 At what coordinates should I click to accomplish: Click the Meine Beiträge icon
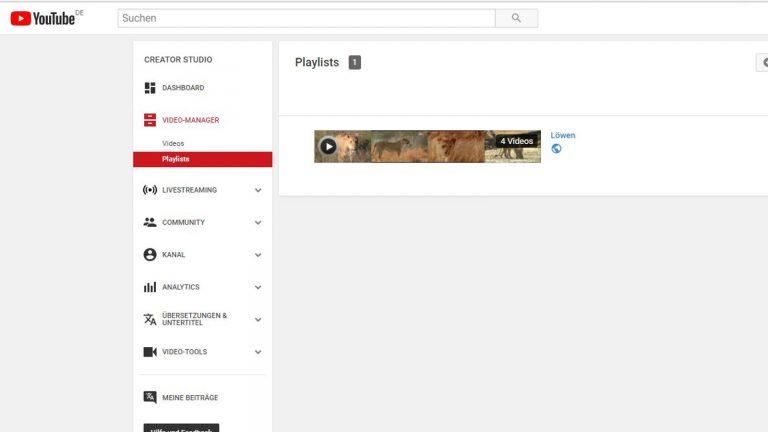coord(150,397)
